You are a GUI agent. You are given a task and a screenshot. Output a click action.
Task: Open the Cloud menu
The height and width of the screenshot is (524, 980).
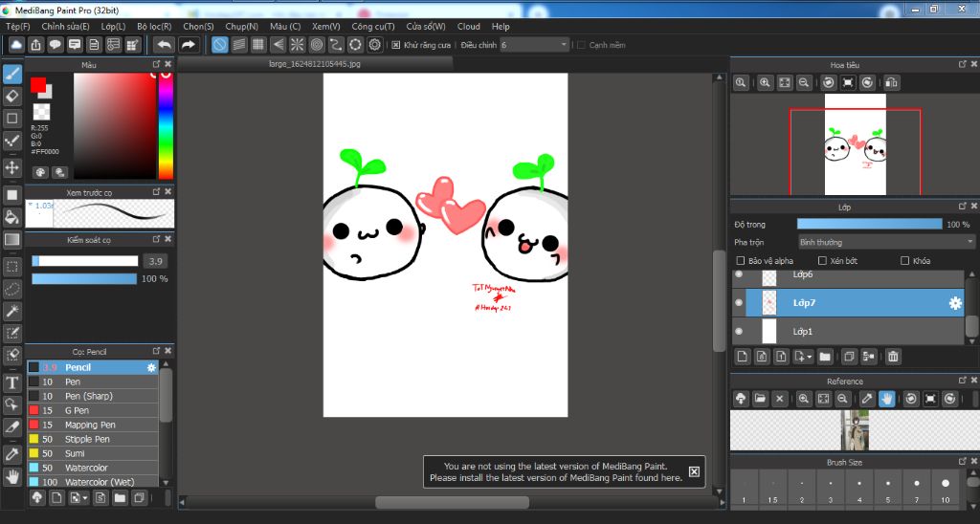pos(469,26)
